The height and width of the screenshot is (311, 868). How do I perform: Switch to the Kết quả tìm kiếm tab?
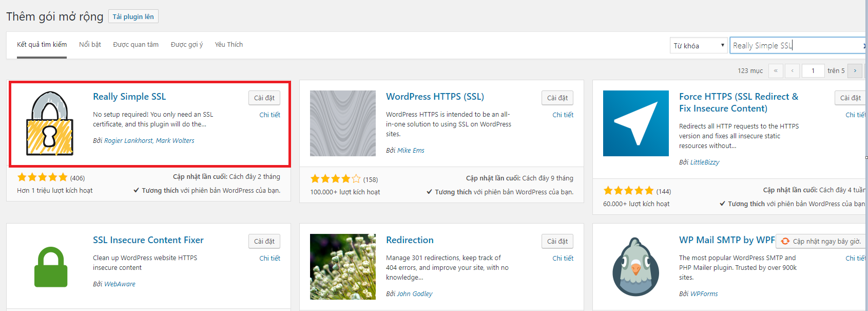[42, 45]
